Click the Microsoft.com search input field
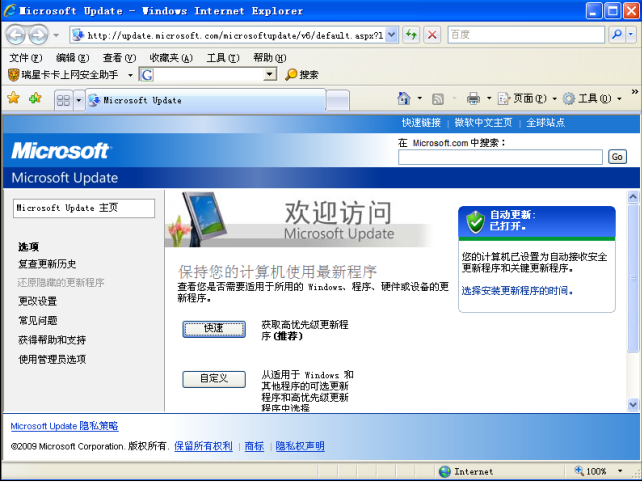This screenshot has width=642, height=482. 500,157
